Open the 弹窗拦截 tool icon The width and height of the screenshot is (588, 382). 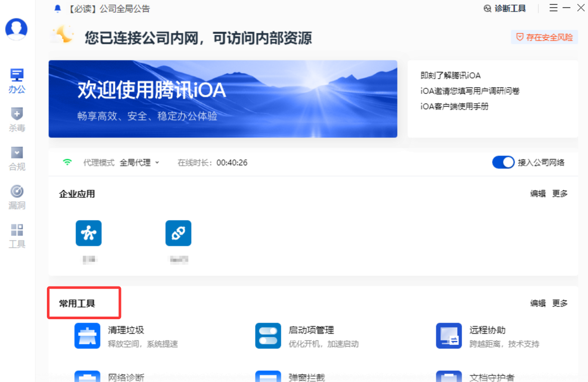[x=268, y=376]
